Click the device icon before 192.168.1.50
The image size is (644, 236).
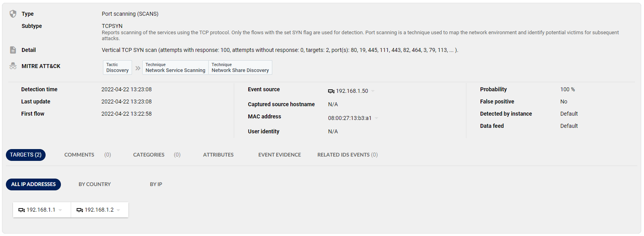[331, 91]
